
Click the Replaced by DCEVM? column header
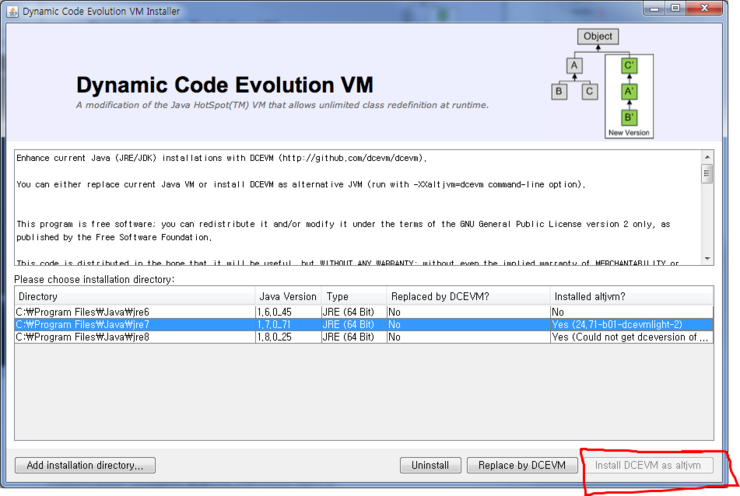coord(468,296)
